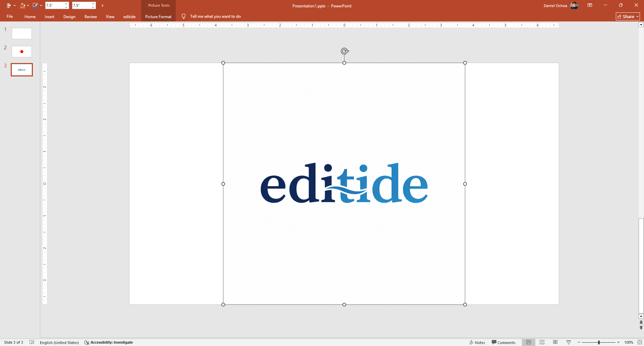Go to the View tab

pyautogui.click(x=110, y=16)
